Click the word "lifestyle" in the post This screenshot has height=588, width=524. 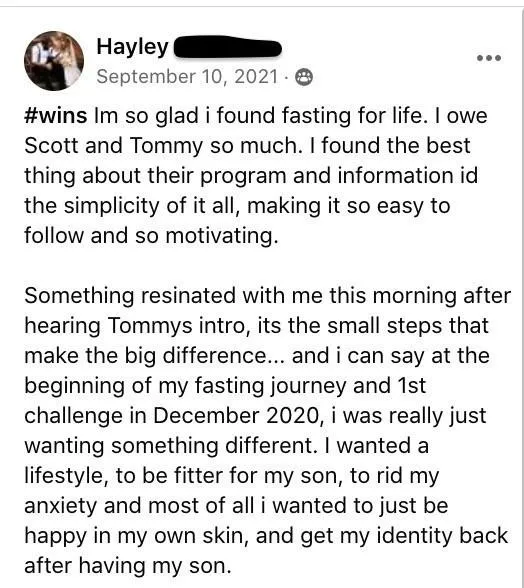coord(66,476)
